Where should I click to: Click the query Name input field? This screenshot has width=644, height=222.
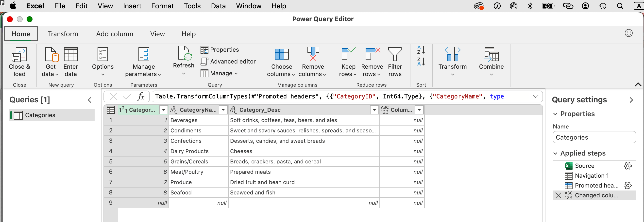(594, 137)
